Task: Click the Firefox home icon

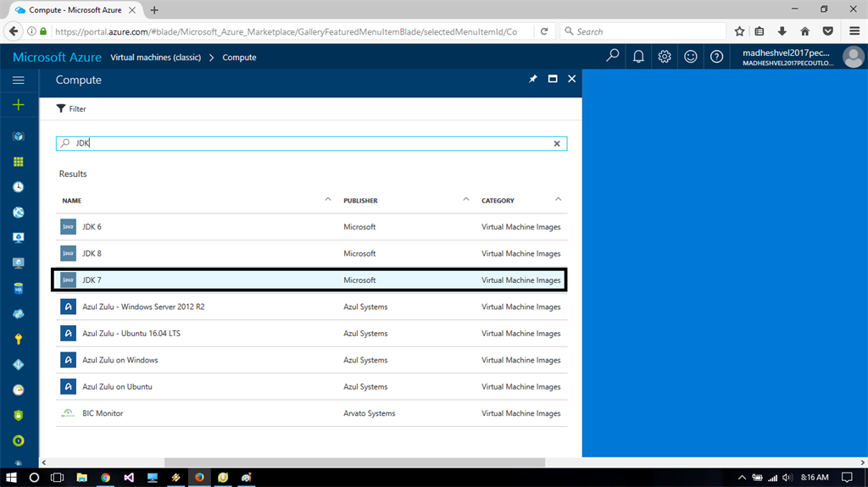Action: [x=805, y=31]
